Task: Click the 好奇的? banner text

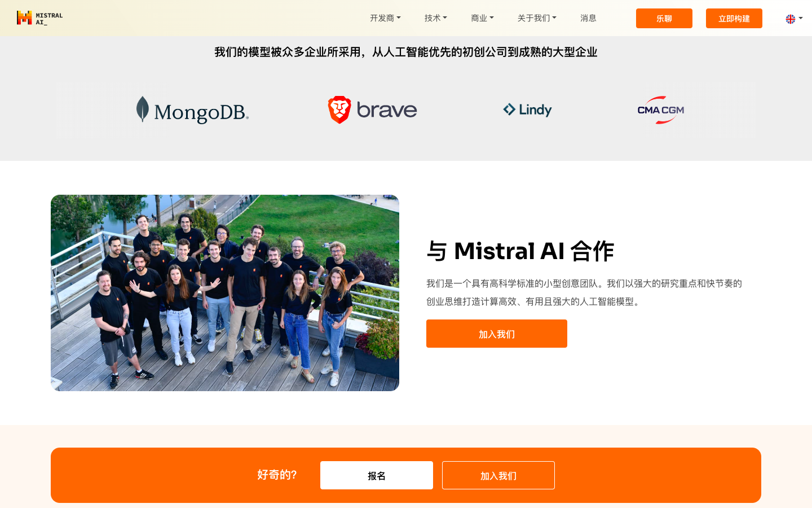Action: [277, 475]
